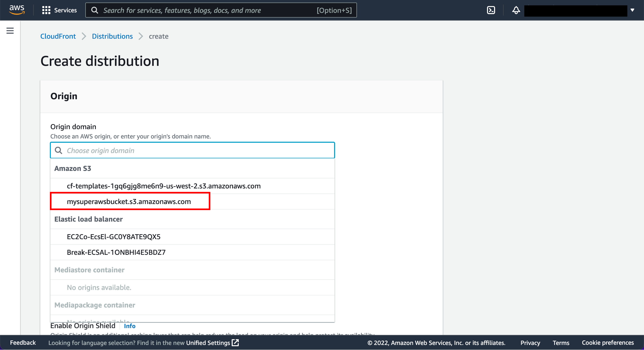Click the top search bar field
The image size is (644, 350).
pyautogui.click(x=221, y=10)
